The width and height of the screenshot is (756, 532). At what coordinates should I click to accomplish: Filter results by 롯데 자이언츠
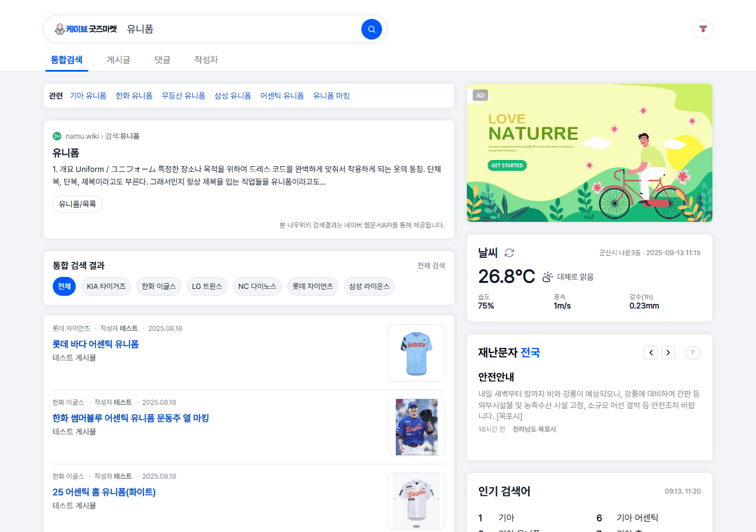point(313,287)
